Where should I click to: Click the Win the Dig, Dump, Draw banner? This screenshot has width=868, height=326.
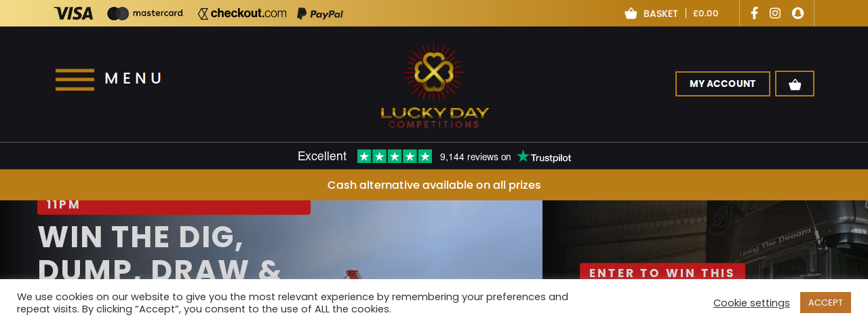[271, 240]
